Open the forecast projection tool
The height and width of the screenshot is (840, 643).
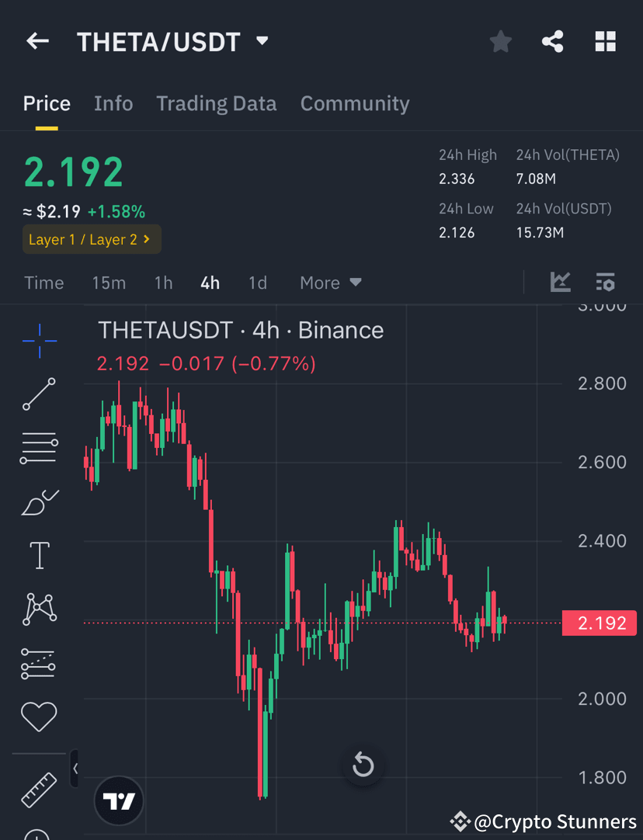39,662
